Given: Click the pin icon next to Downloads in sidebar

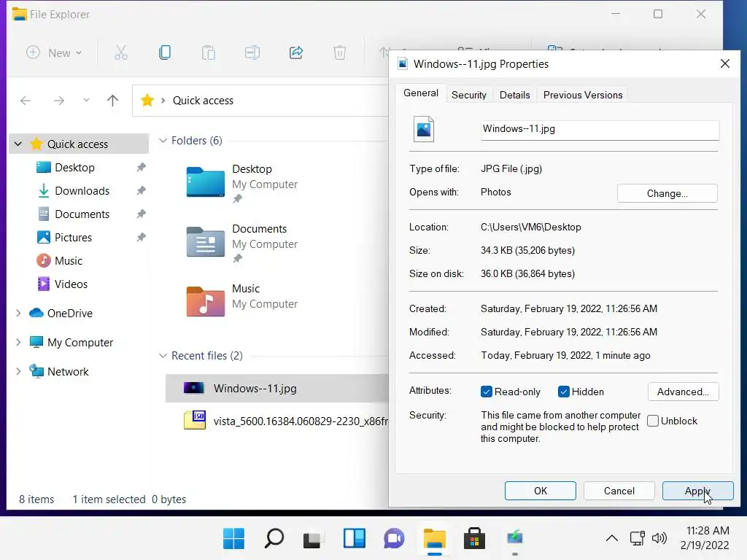Looking at the screenshot, I should [141, 191].
